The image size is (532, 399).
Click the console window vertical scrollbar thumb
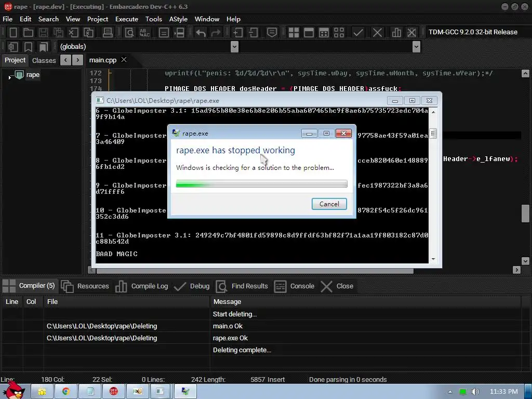click(433, 134)
